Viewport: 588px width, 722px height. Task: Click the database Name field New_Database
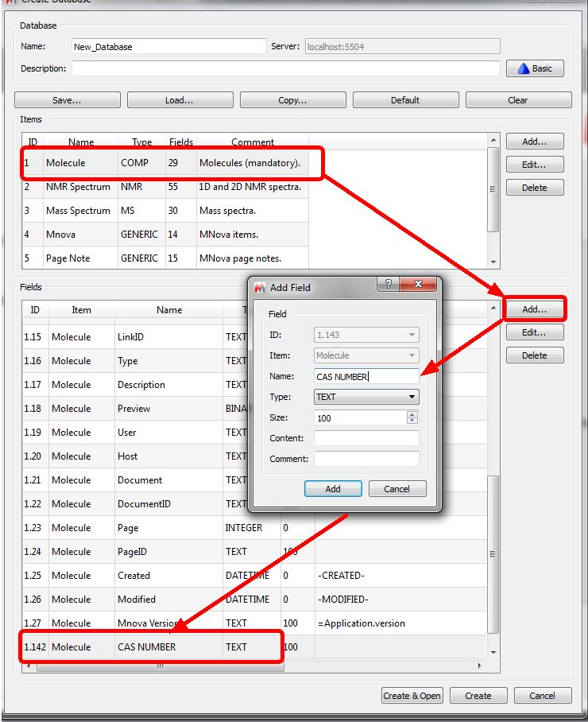point(169,46)
